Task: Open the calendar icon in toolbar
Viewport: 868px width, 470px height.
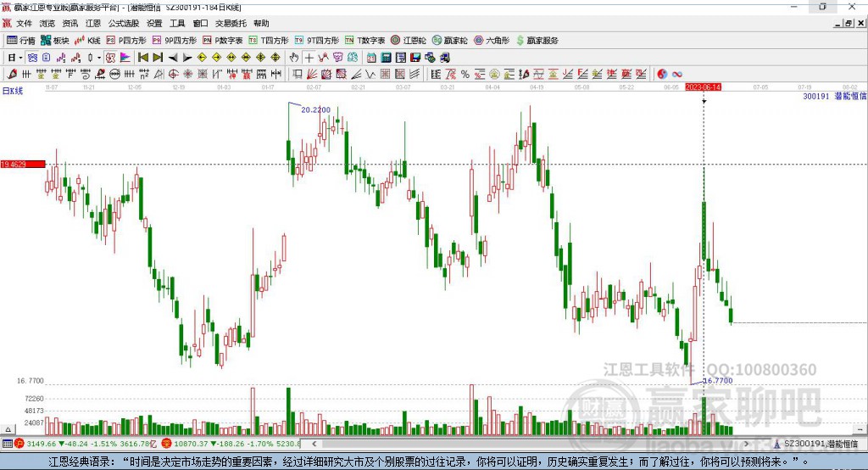Action: [x=371, y=58]
